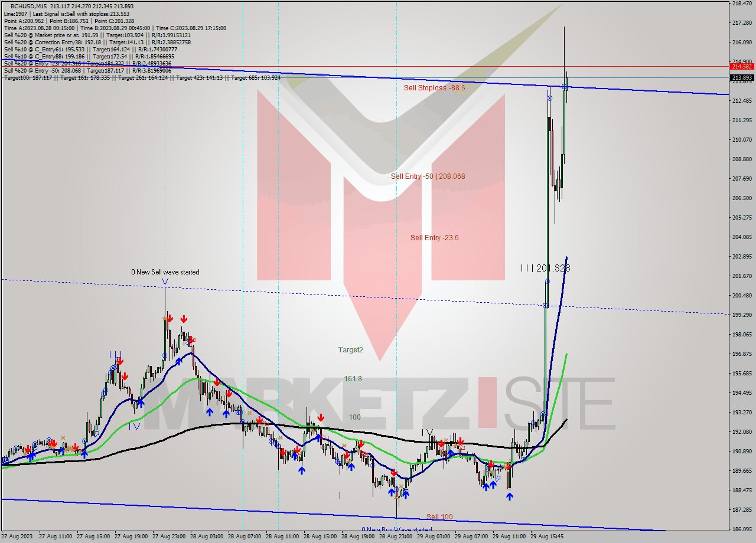Click the 187.285 price axis value
This screenshot has width=756, height=543.
pos(742,510)
